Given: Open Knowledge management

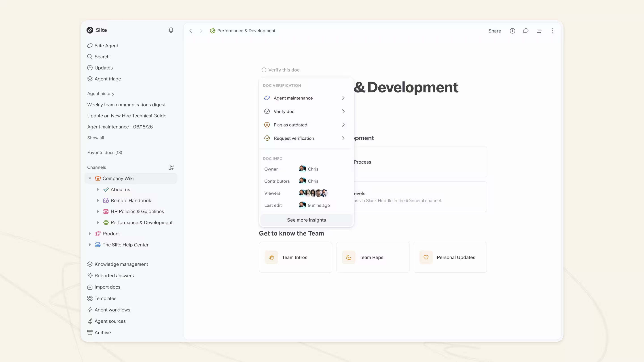Looking at the screenshot, I should (117, 264).
